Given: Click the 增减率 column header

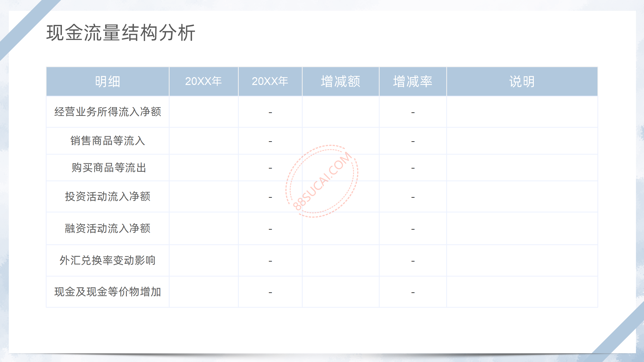Looking at the screenshot, I should [413, 81].
